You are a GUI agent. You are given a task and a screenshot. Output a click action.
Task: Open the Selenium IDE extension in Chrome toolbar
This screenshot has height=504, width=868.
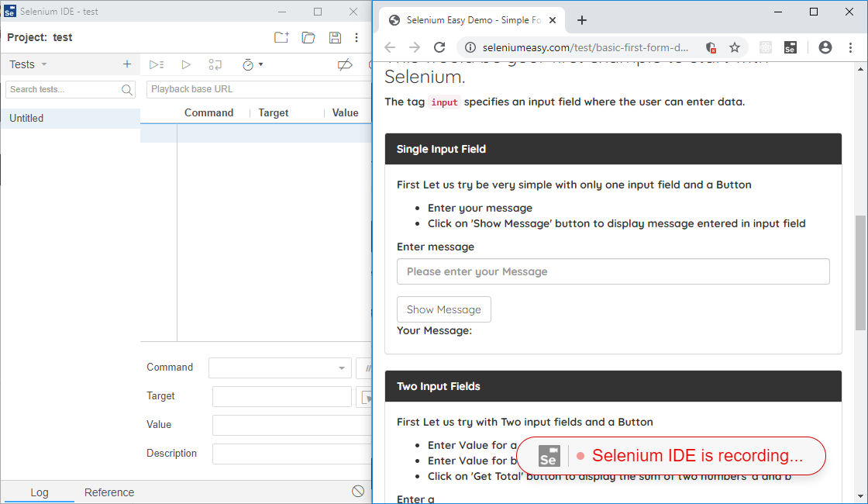[x=790, y=47]
